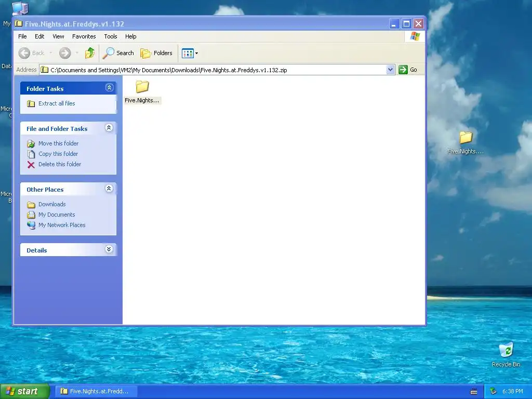This screenshot has height=399, width=532.
Task: Open the View menu
Action: coord(58,36)
